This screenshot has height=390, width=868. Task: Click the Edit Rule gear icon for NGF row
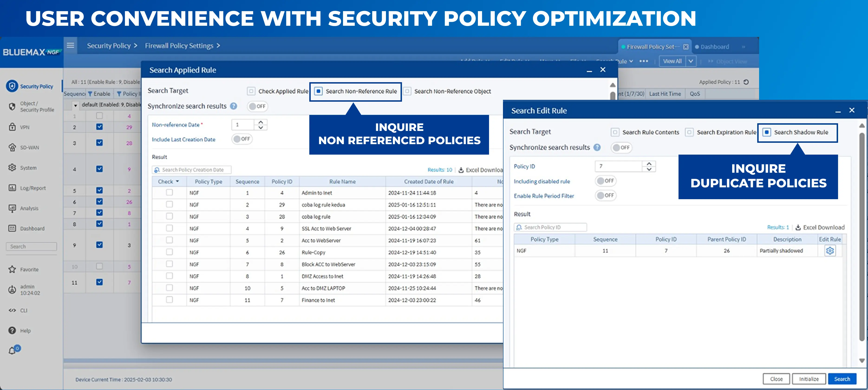coord(830,250)
